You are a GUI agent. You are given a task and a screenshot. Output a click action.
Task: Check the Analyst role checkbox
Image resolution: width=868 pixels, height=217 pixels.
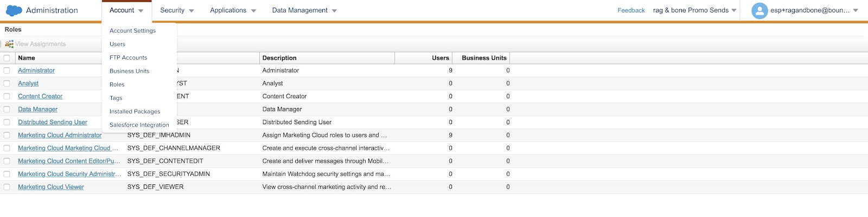[x=7, y=84]
